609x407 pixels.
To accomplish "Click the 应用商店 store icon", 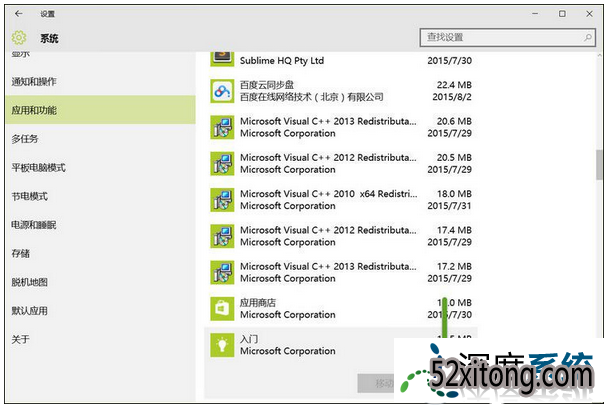I will tap(222, 309).
